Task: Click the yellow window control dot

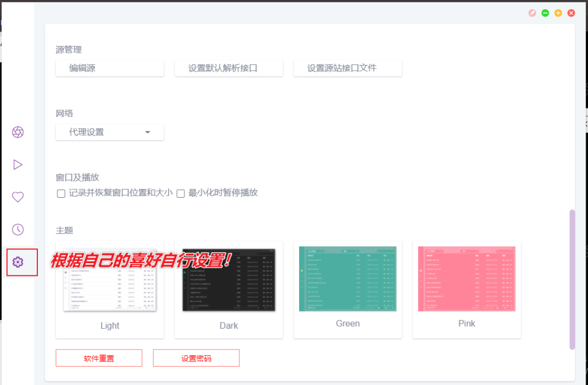Action: (x=558, y=13)
